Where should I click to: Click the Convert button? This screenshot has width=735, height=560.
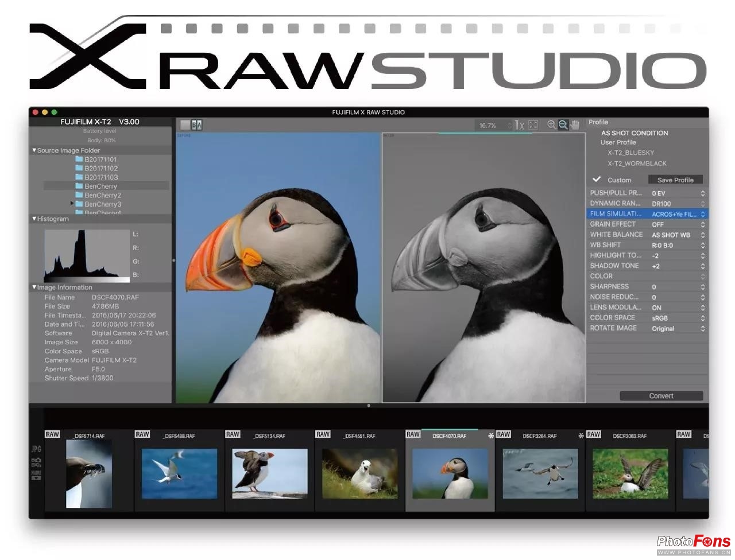pos(661,396)
